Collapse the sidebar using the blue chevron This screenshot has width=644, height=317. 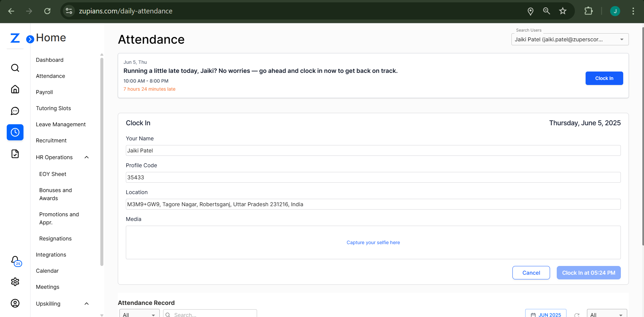pyautogui.click(x=30, y=39)
